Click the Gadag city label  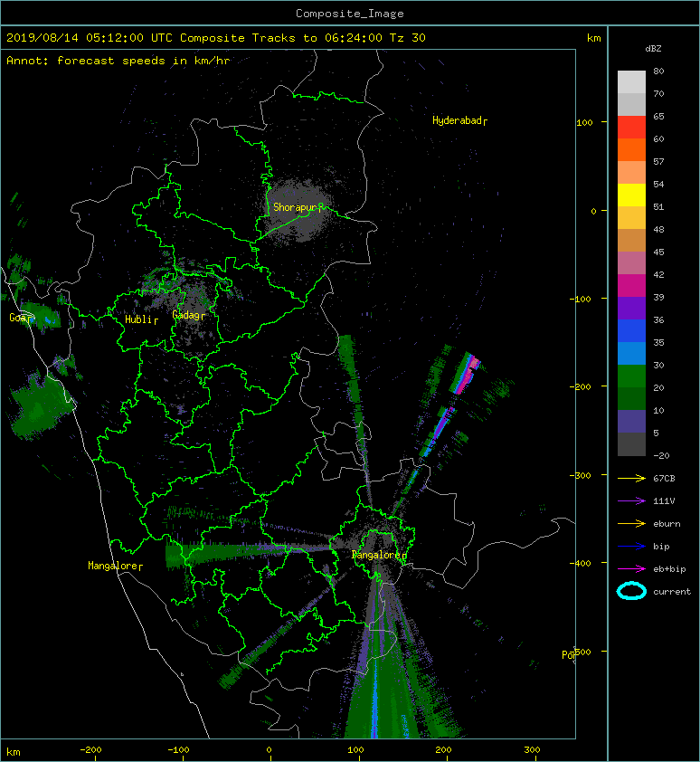[x=188, y=316]
